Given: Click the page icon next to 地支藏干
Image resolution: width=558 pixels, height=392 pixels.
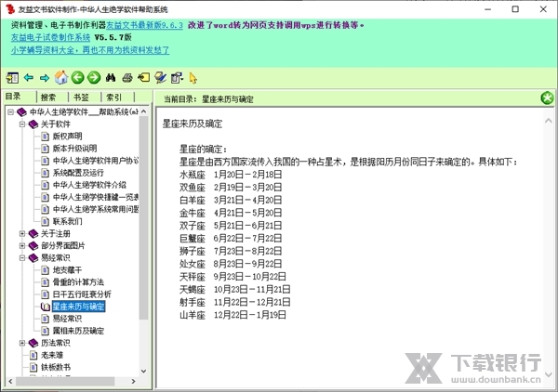Looking at the screenshot, I should [x=46, y=270].
